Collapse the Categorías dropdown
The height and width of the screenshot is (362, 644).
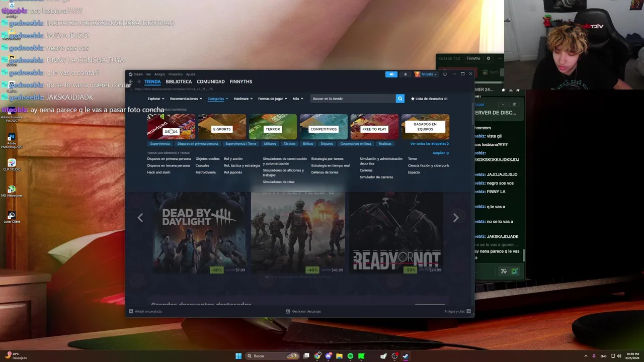click(x=218, y=99)
